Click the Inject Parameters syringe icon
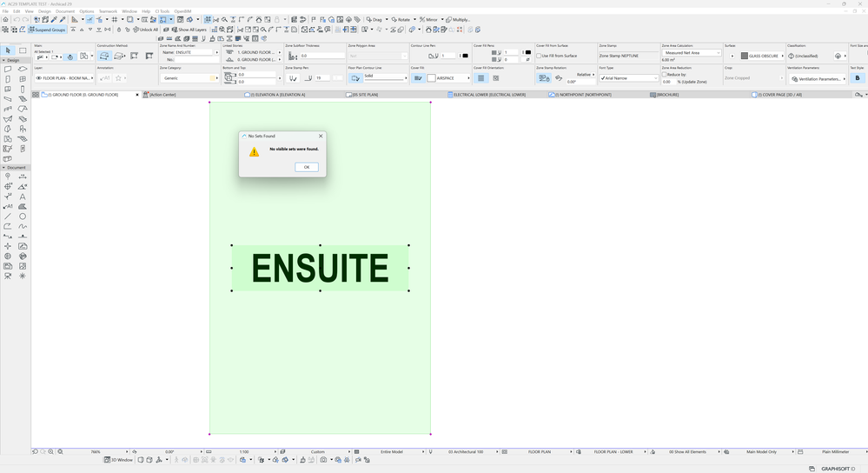Screen dimensions: 868x473 pyautogui.click(x=63, y=19)
